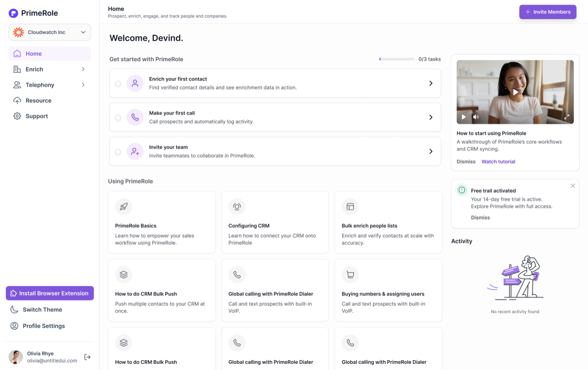Click the Telephony people icon
588x370 pixels.
coord(17,85)
